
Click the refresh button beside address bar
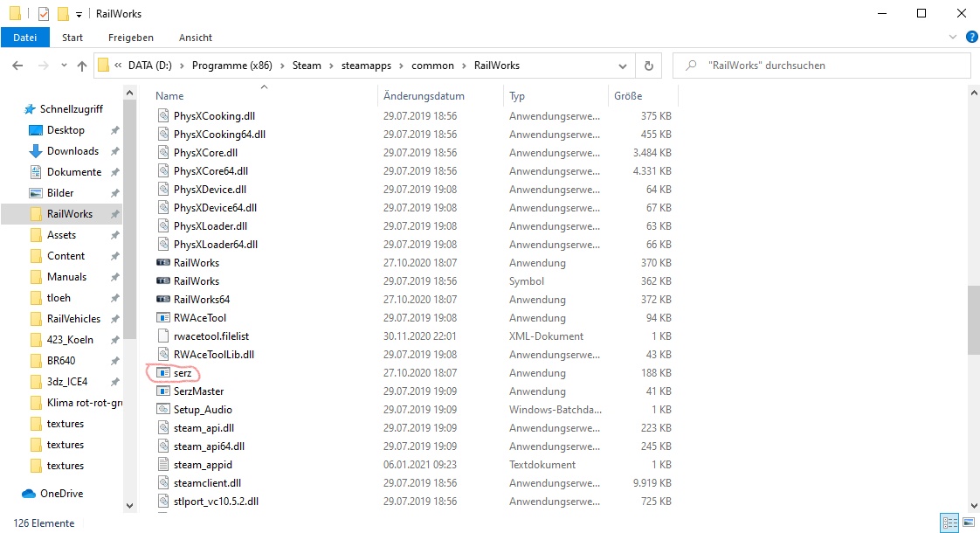click(x=648, y=66)
